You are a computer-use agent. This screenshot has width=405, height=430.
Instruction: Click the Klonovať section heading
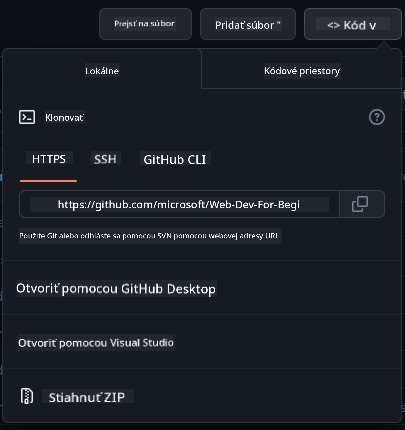tap(65, 117)
